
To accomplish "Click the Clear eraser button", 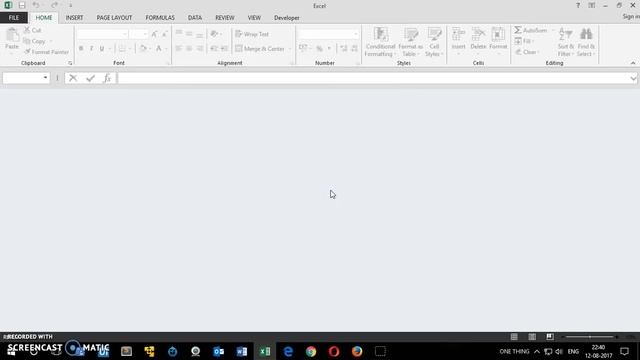I will click(x=527, y=52).
